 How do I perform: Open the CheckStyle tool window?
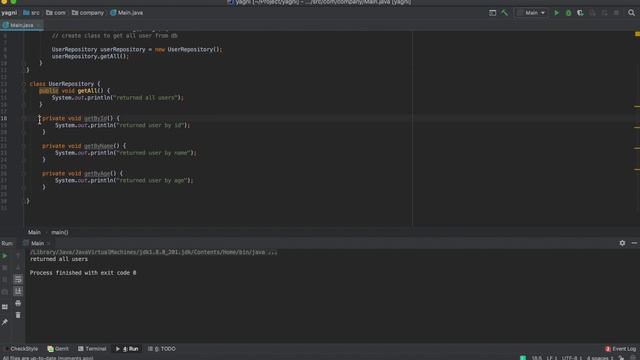coord(21,349)
